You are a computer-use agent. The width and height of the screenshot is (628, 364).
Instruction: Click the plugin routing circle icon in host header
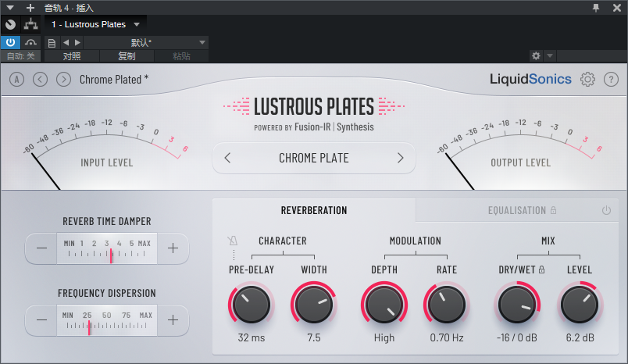10,24
